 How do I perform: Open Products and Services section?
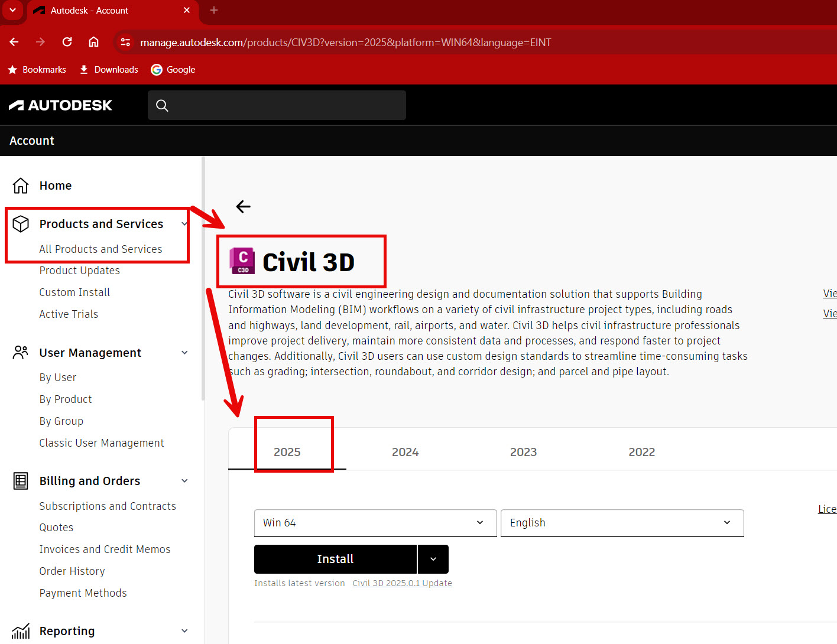pyautogui.click(x=101, y=224)
